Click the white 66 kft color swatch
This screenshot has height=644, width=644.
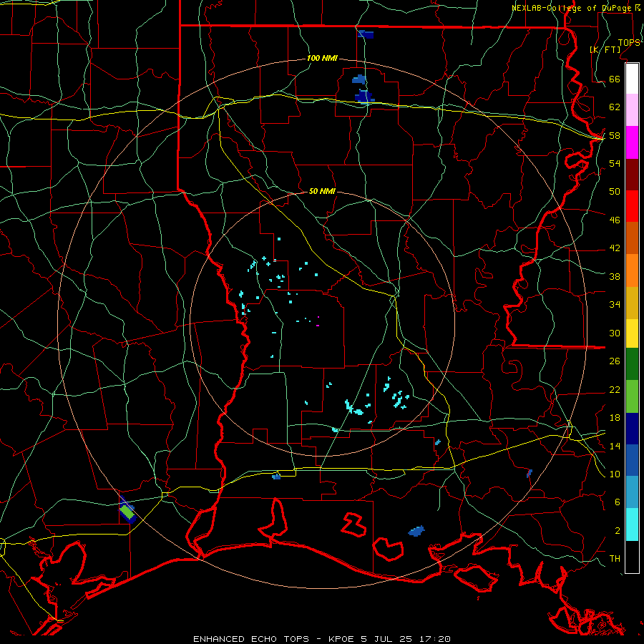coord(632,79)
